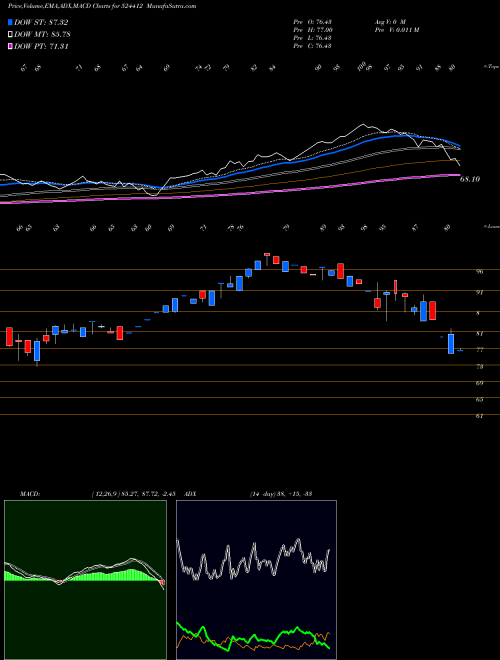The width and height of the screenshot is (500, 660).
Task: Select the 'DOW PT: 71.31' legend label
Action: point(41,46)
